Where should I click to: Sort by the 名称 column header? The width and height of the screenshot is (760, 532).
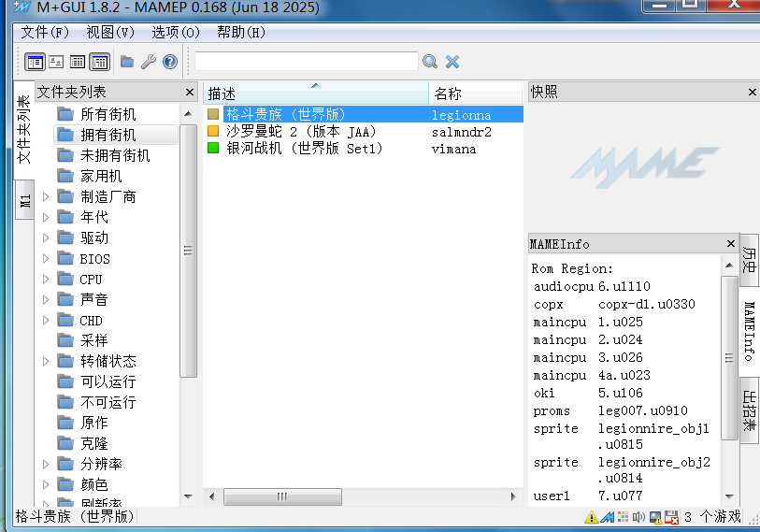[476, 93]
